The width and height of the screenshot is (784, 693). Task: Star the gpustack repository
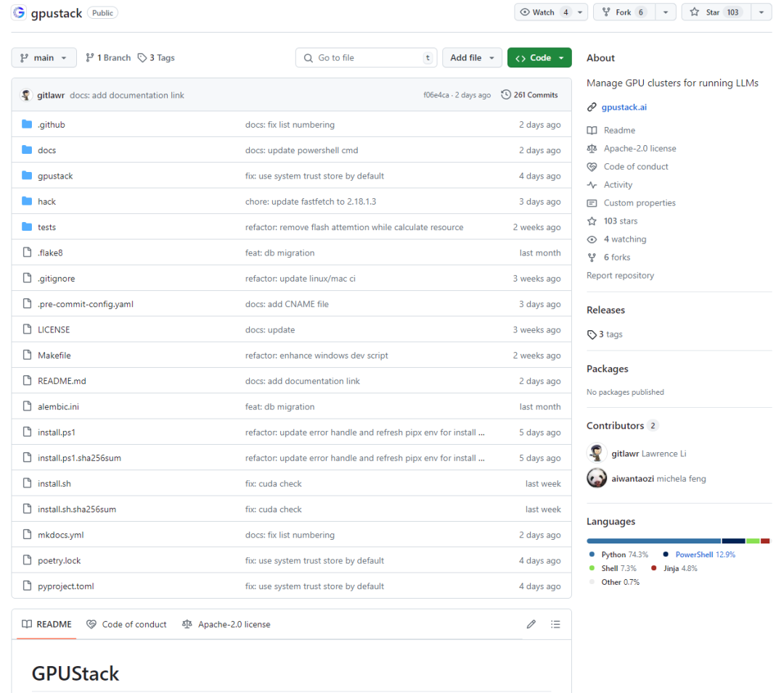[x=716, y=12]
